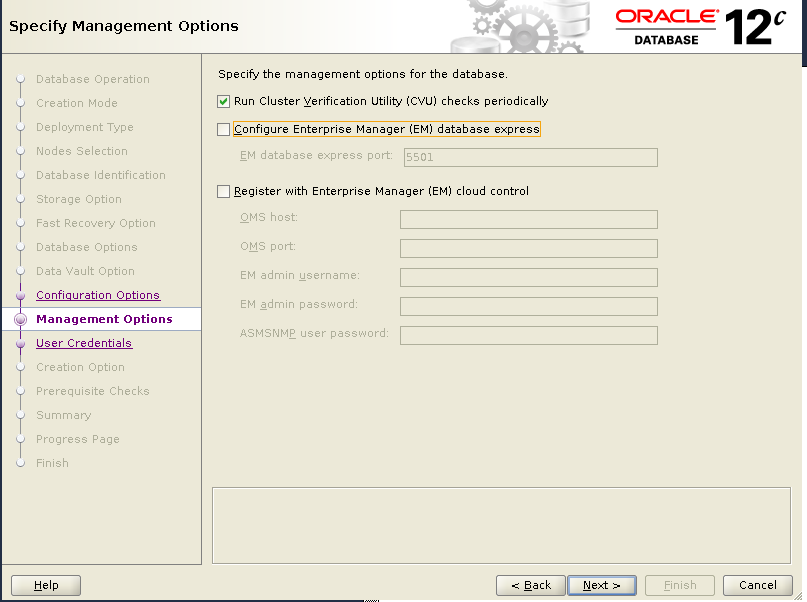
Task: Open the User Credentials step
Action: click(84, 343)
